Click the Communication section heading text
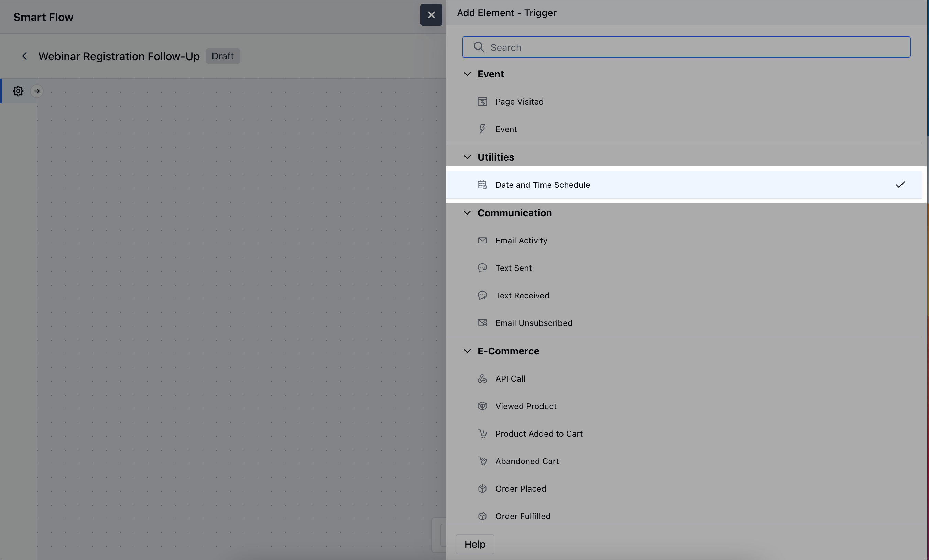Viewport: 929px width, 560px height. coord(515,213)
